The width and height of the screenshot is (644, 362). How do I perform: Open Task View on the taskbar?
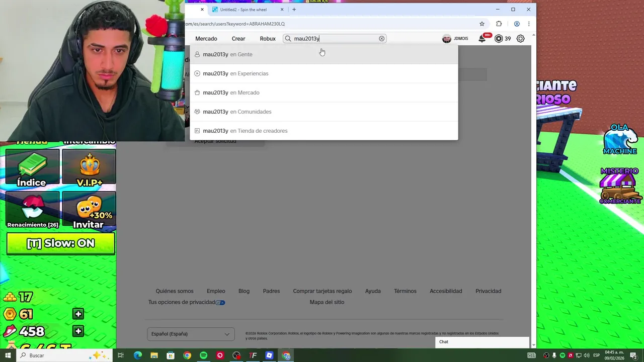121,355
